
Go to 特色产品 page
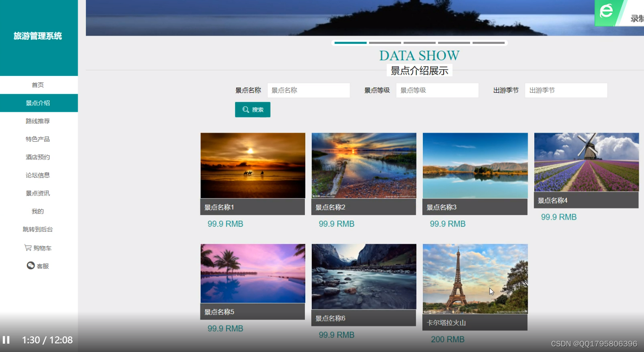(x=39, y=139)
